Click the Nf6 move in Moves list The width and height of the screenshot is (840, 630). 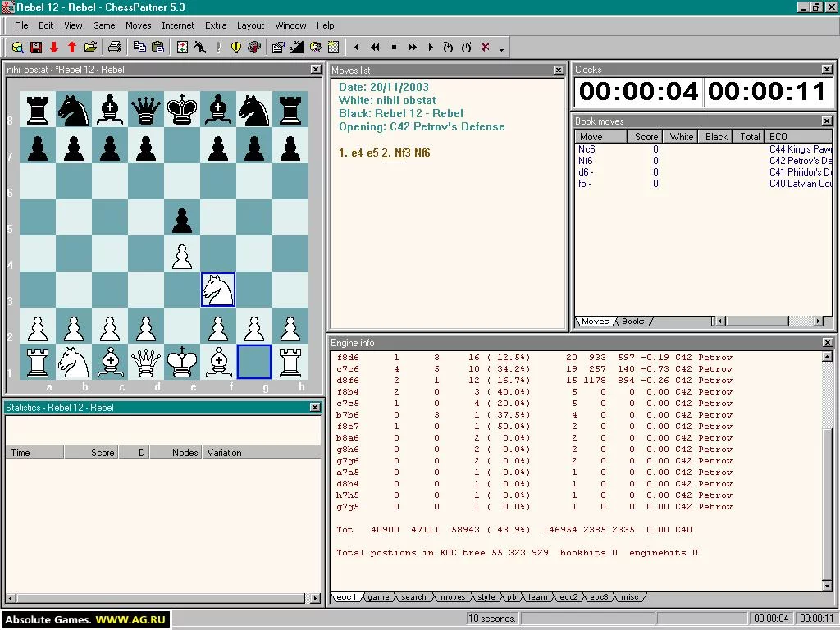tap(422, 153)
